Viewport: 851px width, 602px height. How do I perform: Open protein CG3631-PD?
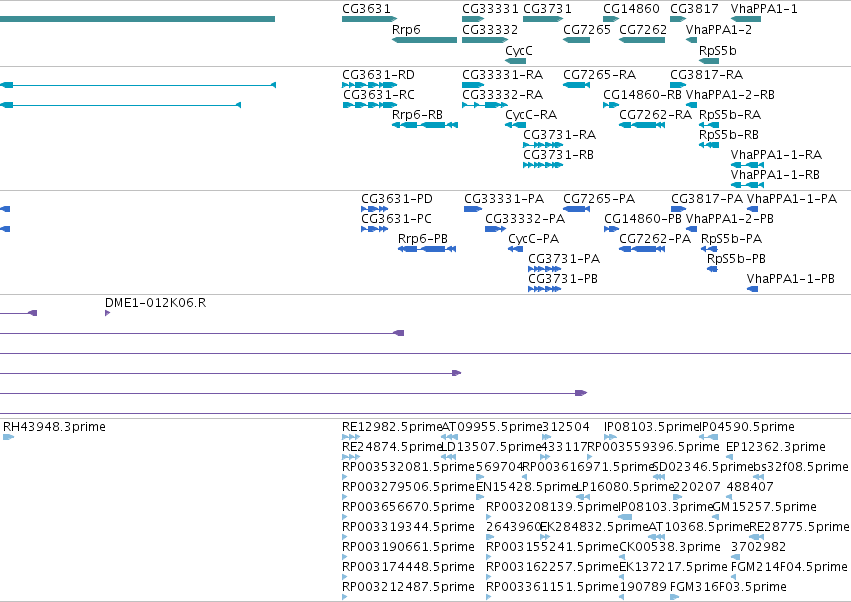pyautogui.click(x=397, y=199)
